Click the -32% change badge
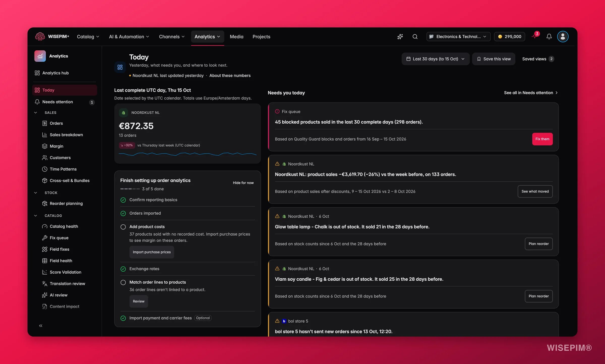The height and width of the screenshot is (364, 605). point(127,145)
